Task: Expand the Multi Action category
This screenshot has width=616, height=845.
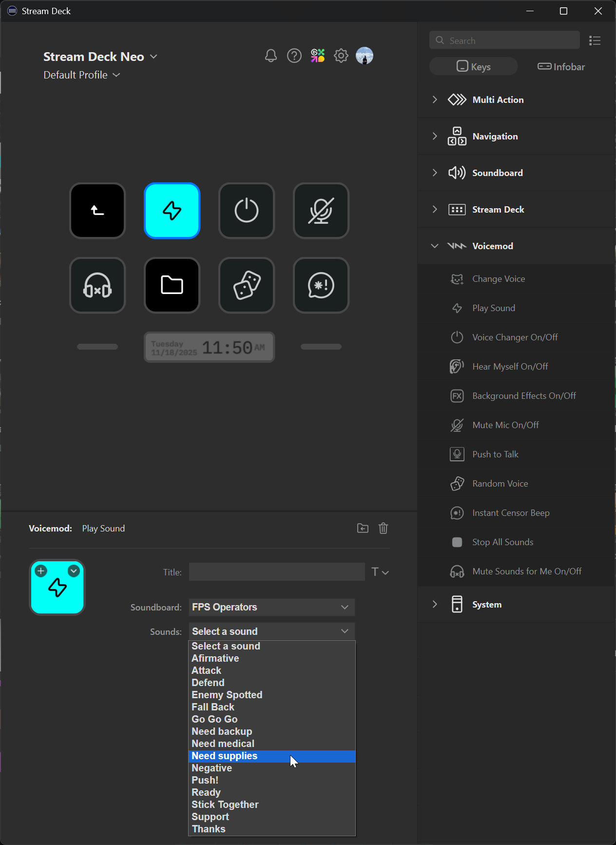Action: click(x=517, y=100)
